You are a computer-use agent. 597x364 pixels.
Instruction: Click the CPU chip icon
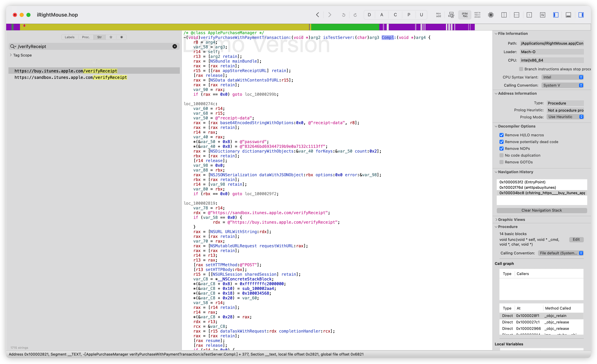click(x=491, y=15)
